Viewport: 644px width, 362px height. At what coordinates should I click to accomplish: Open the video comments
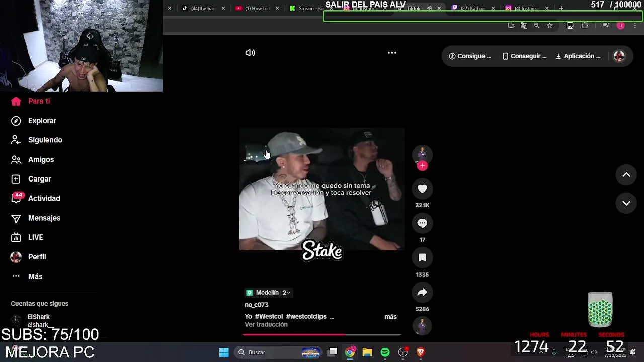pos(422,223)
